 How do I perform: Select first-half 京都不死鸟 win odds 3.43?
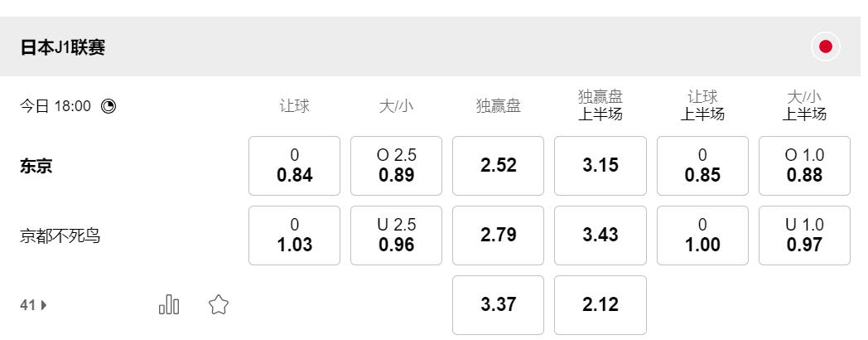point(600,236)
